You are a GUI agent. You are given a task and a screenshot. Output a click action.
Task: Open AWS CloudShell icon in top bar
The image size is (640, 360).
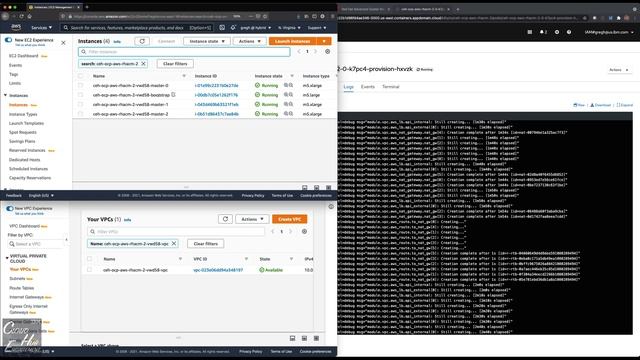tap(222, 27)
